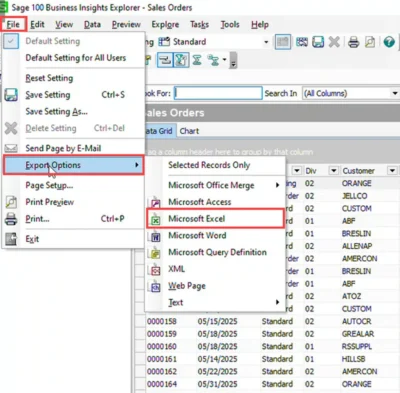Select order number 0000158 cell
400x393 pixels.
162,321
